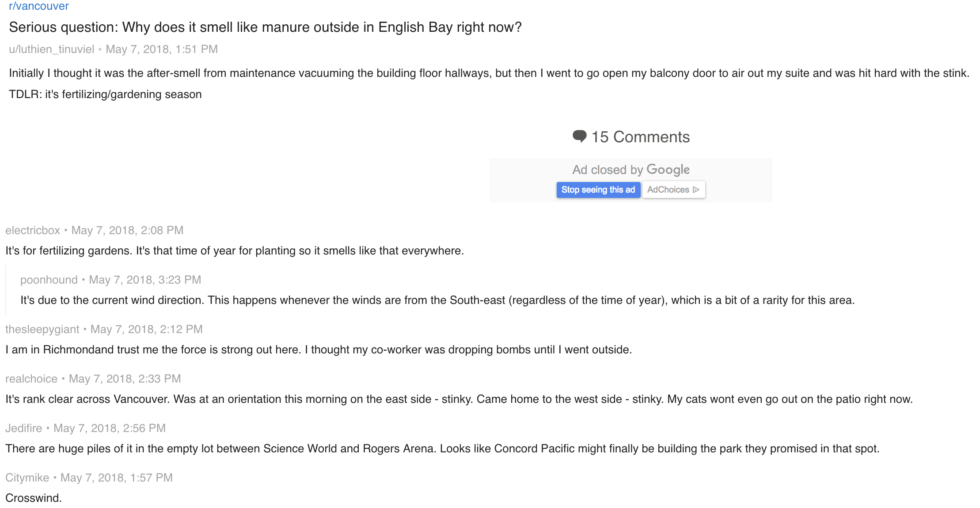
Task: Click poonhound reply timestamp 3:23 PM
Action: click(x=145, y=280)
